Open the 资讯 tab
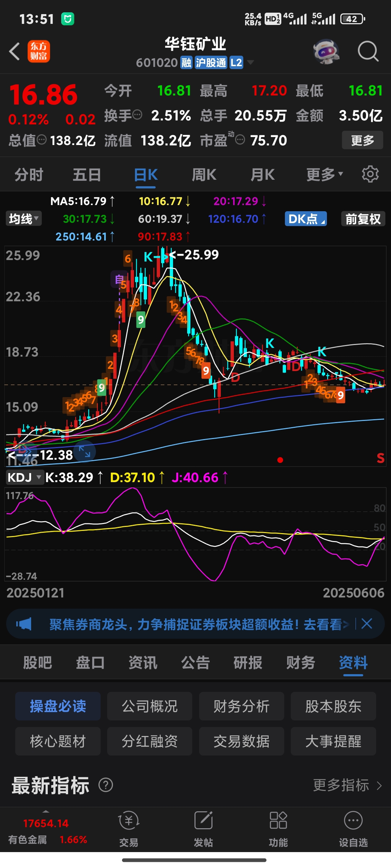This screenshot has height=868, width=391. (x=143, y=663)
